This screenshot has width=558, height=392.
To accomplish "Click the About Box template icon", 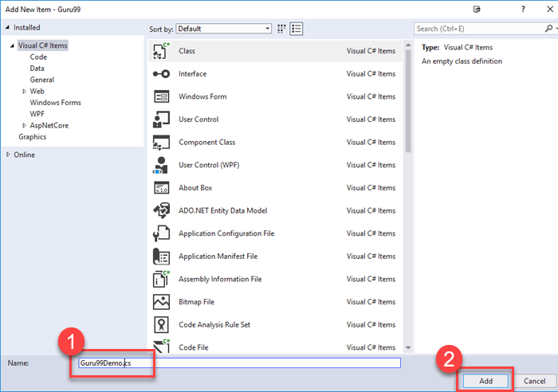I will click(x=161, y=188).
